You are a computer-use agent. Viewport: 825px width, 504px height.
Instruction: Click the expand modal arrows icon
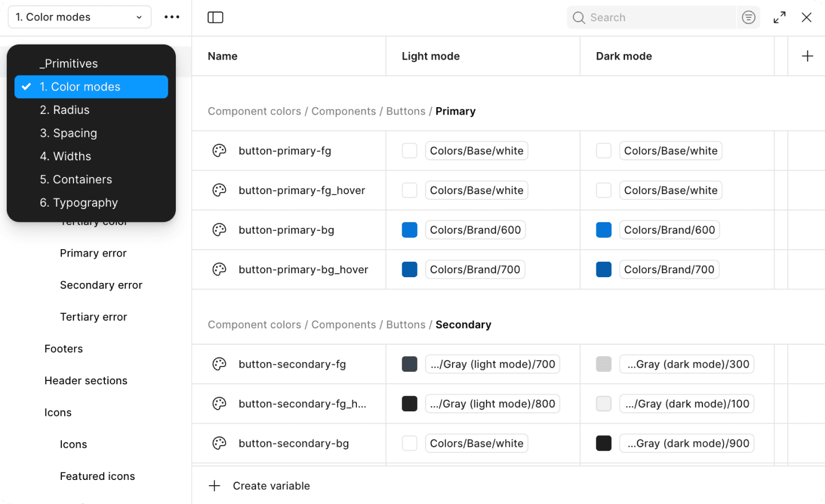click(779, 17)
